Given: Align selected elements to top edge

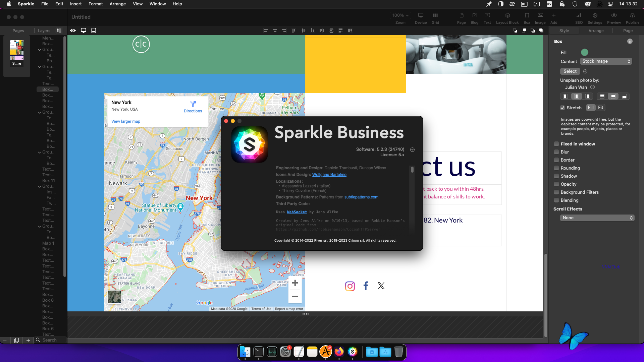Looking at the screenshot, I should [x=294, y=31].
